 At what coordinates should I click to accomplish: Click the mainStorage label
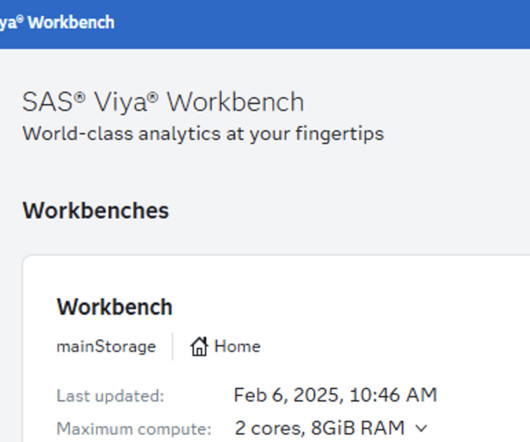(106, 347)
